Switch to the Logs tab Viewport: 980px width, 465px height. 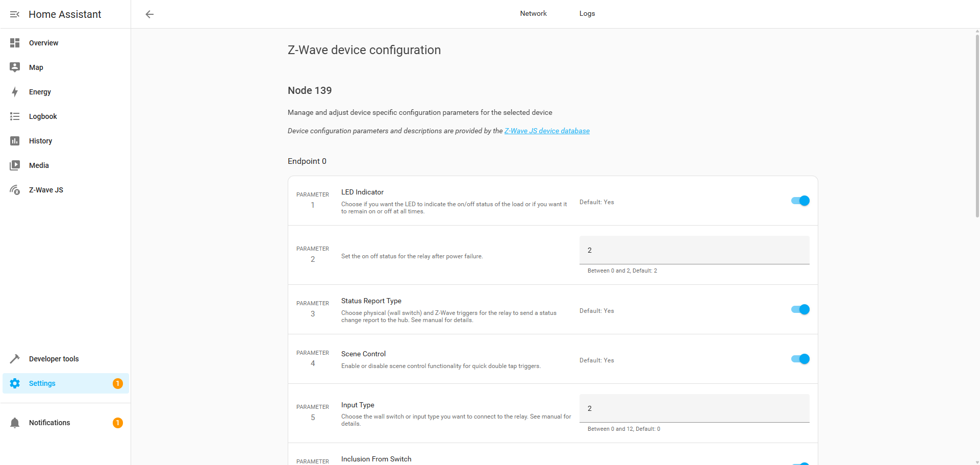click(587, 14)
